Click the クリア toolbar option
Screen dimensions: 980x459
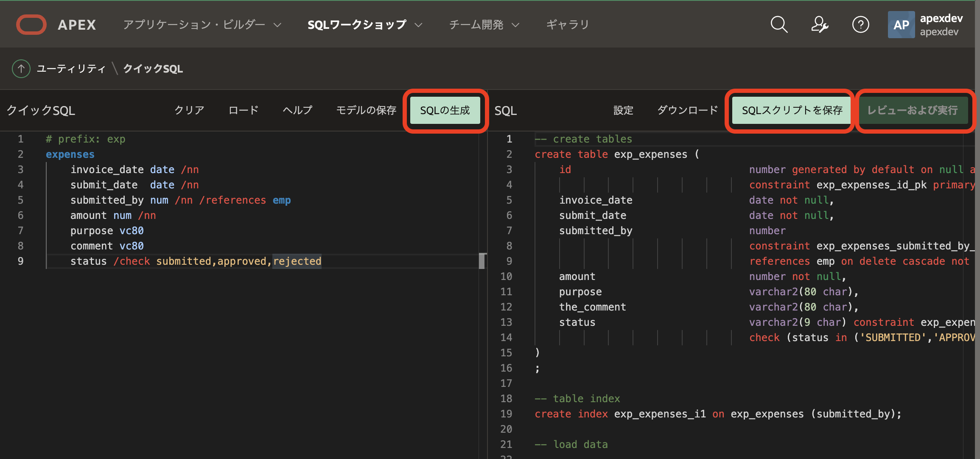pyautogui.click(x=189, y=110)
